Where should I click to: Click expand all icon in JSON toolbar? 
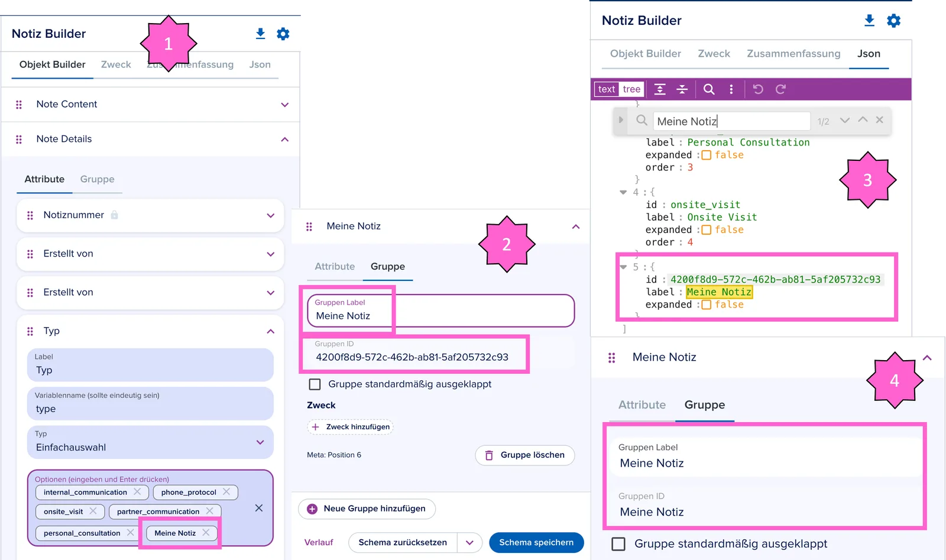(x=660, y=89)
